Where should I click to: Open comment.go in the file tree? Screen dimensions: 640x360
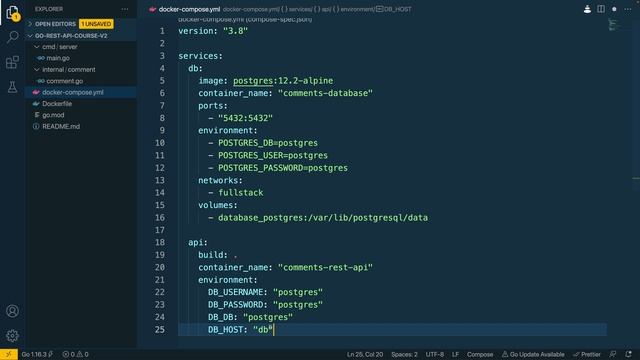pyautogui.click(x=64, y=81)
